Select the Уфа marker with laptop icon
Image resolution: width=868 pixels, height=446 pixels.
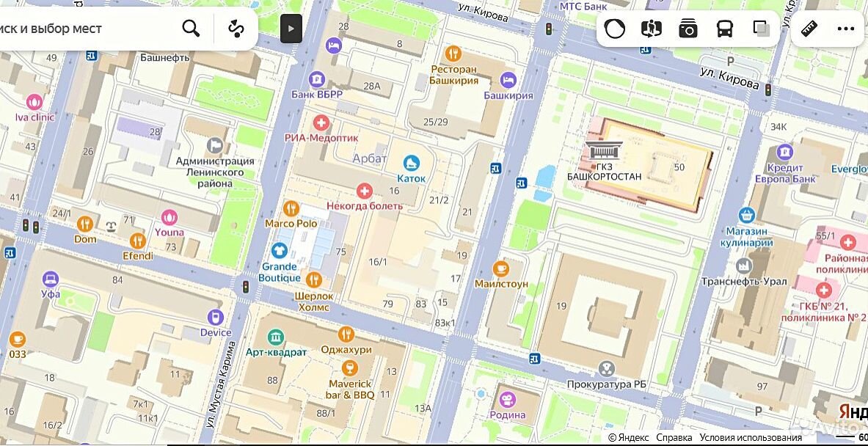pyautogui.click(x=51, y=279)
